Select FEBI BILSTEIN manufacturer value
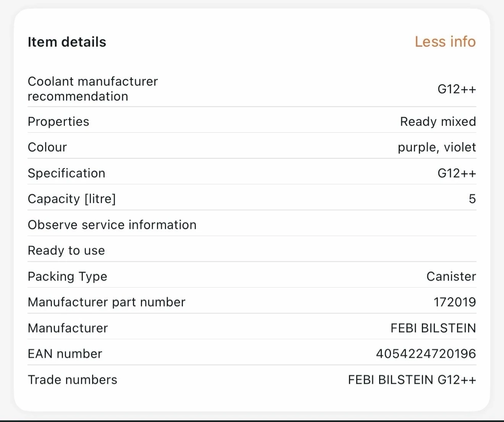 coord(433,328)
